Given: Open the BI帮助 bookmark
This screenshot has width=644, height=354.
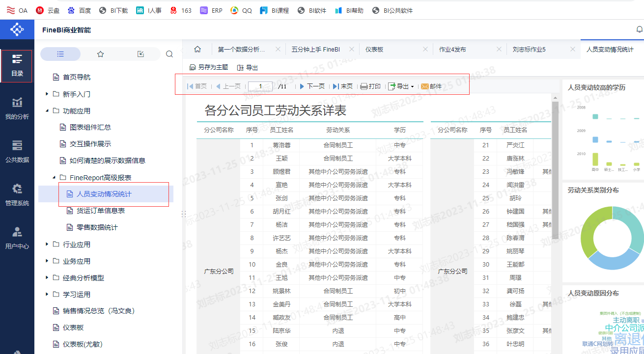Looking at the screenshot, I should pos(349,10).
